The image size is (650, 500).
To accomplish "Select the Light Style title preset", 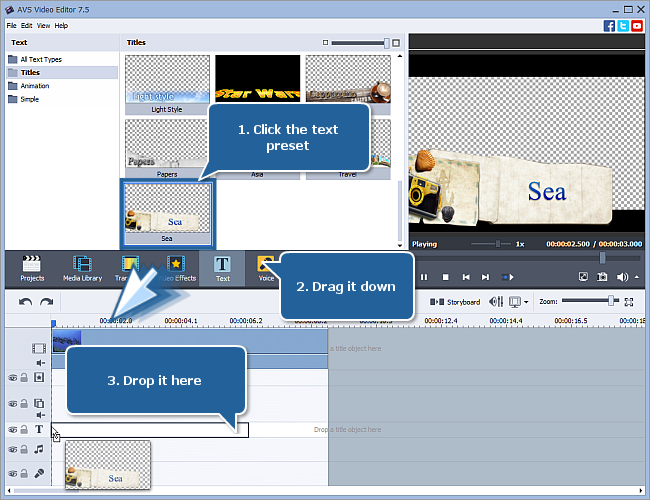I will (x=167, y=85).
